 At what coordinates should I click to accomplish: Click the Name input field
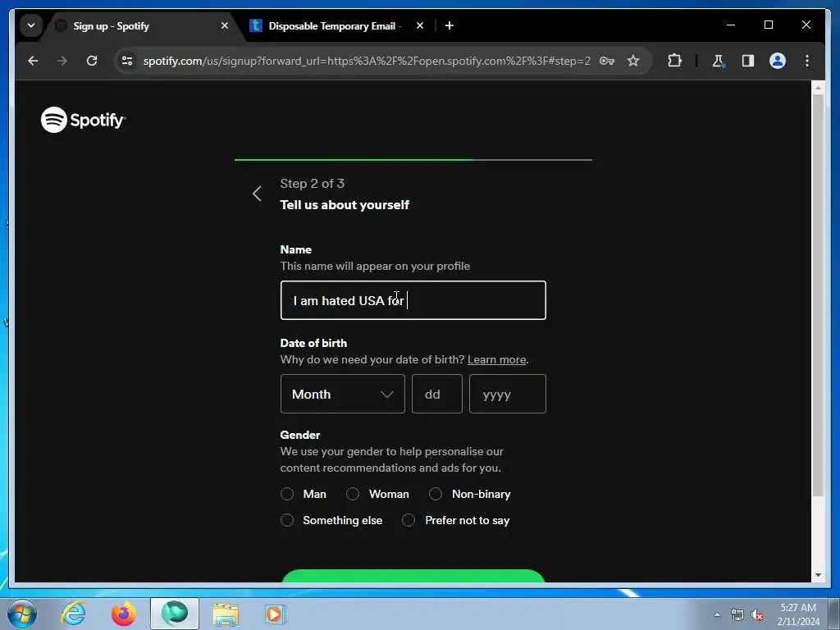click(x=413, y=300)
